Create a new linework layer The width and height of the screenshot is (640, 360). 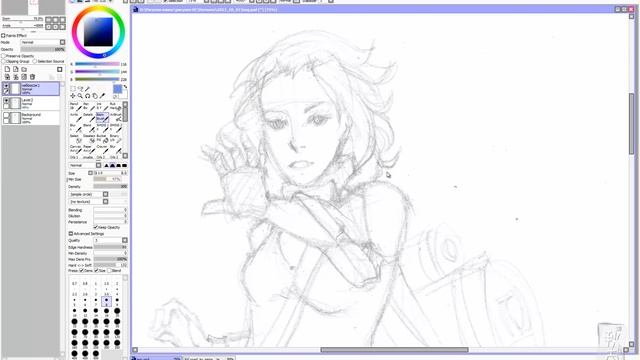click(x=16, y=69)
